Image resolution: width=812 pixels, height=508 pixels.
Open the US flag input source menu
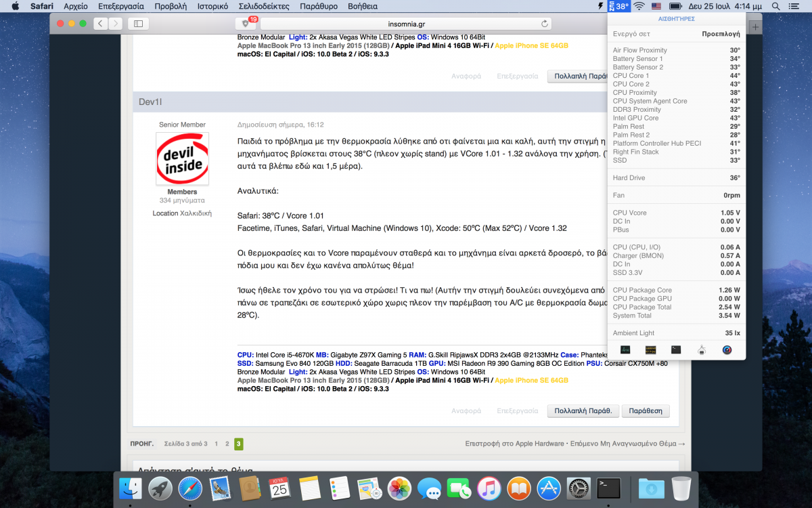point(656,6)
